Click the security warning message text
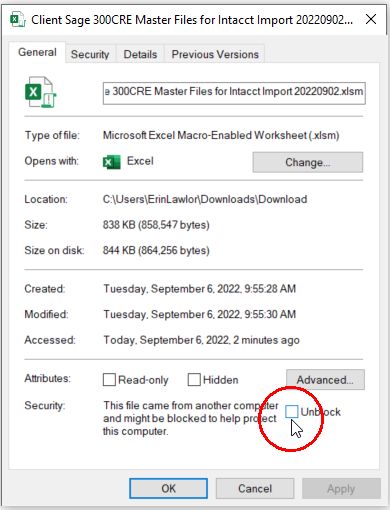Image resolution: width=390 pixels, height=510 pixels. [191, 418]
